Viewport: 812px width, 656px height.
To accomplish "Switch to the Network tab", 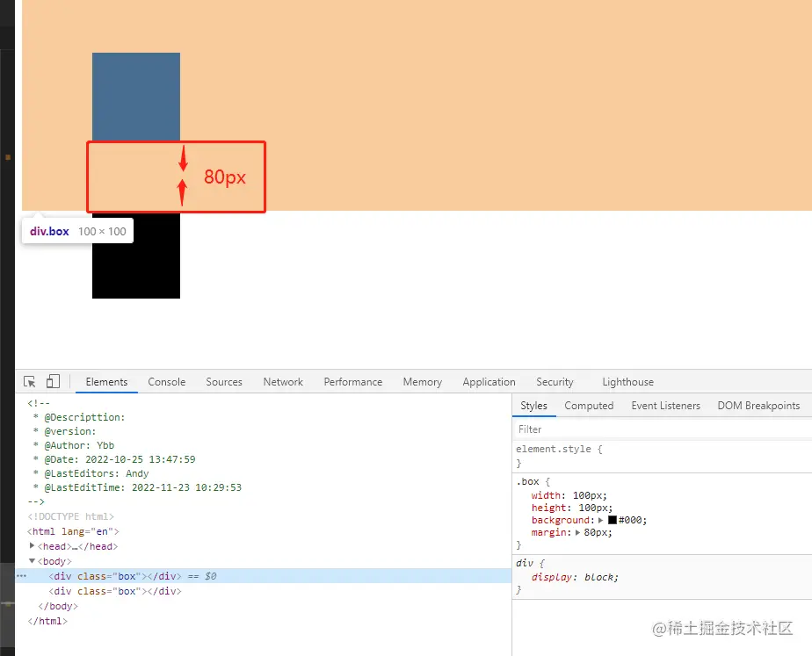I will [x=283, y=382].
